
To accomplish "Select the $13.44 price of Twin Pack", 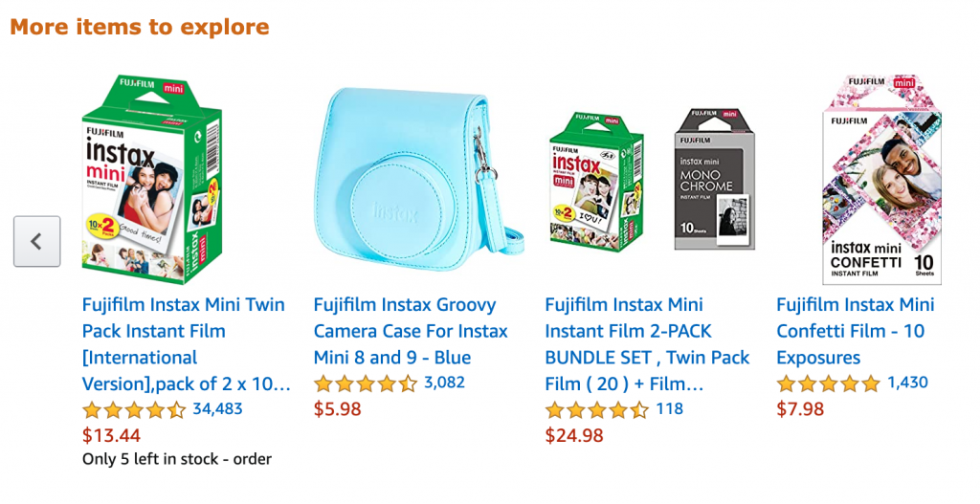I will click(x=111, y=435).
